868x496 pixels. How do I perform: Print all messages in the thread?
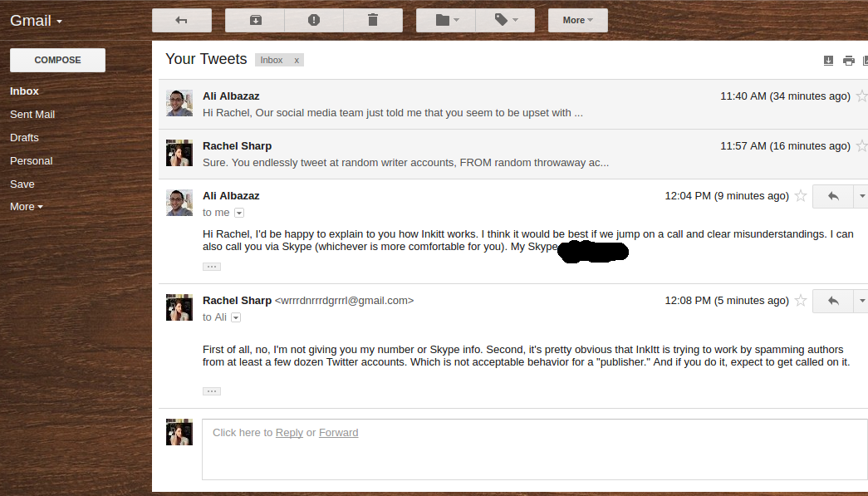click(x=848, y=60)
